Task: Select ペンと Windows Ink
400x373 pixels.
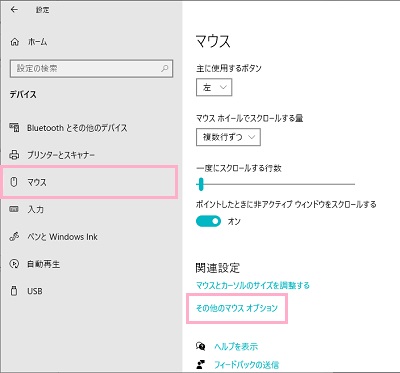Action: [x=62, y=237]
